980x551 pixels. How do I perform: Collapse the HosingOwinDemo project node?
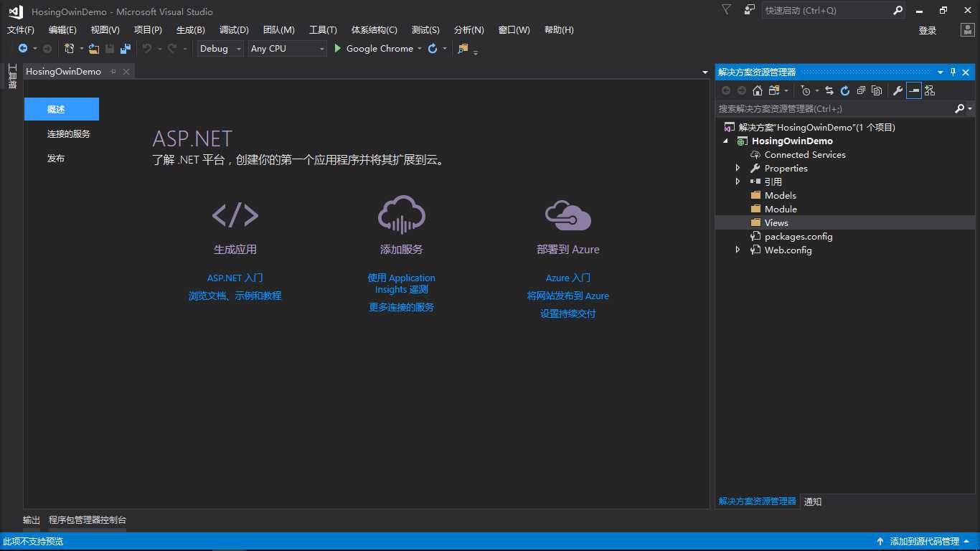tap(725, 141)
